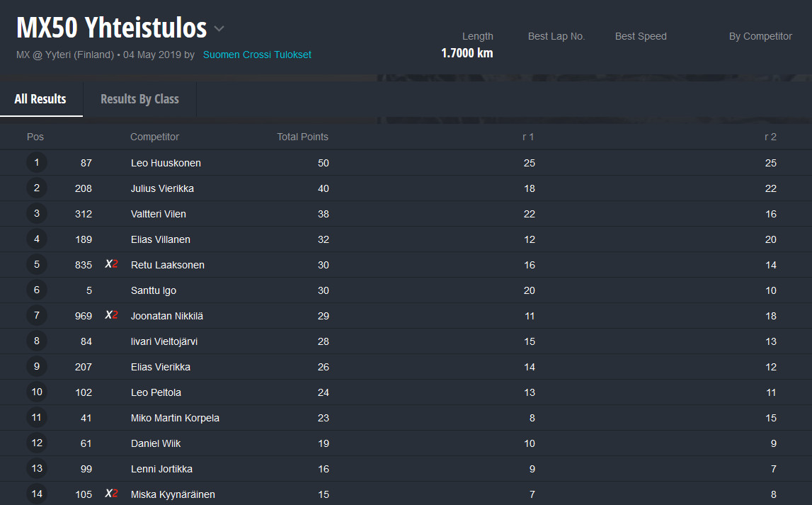Select competitor Miska Kyynäräinen
The width and height of the screenshot is (812, 505).
[173, 494]
